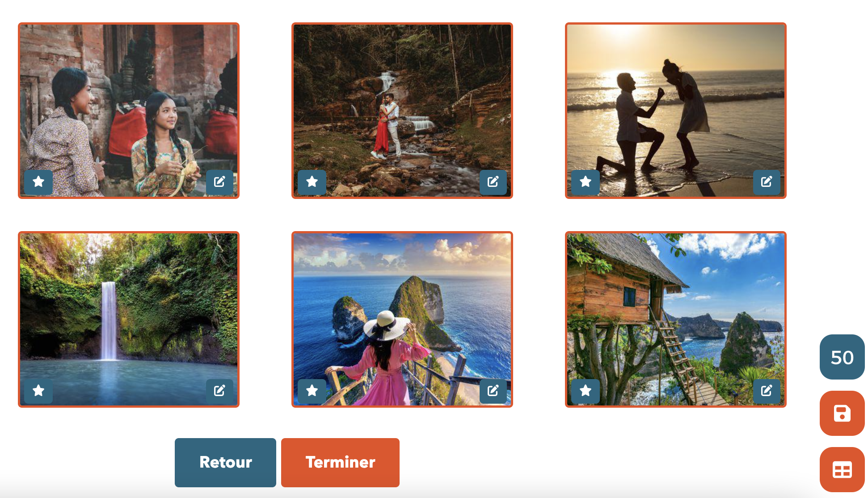Edit the Balinese women temple photo
868x498 pixels.
pos(219,181)
